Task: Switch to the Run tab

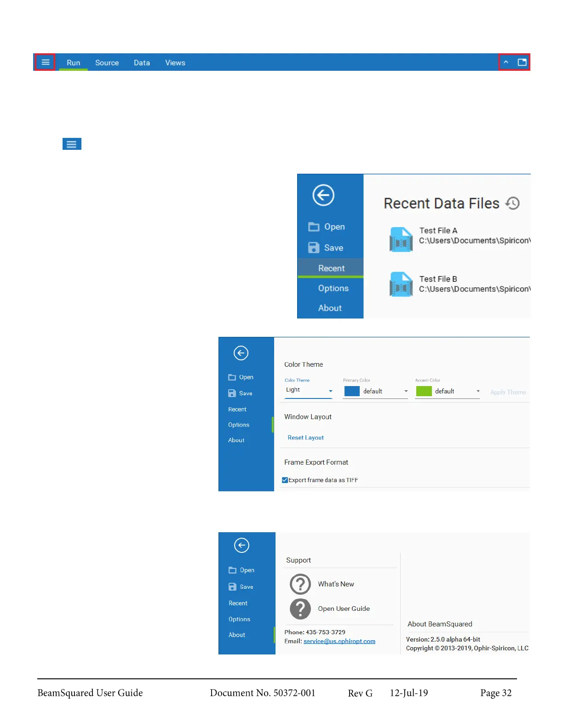Action: coord(73,63)
